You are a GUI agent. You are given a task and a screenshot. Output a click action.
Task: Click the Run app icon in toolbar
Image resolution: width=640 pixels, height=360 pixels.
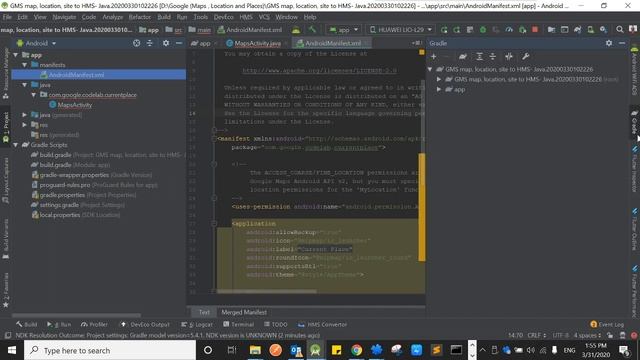pos(444,30)
